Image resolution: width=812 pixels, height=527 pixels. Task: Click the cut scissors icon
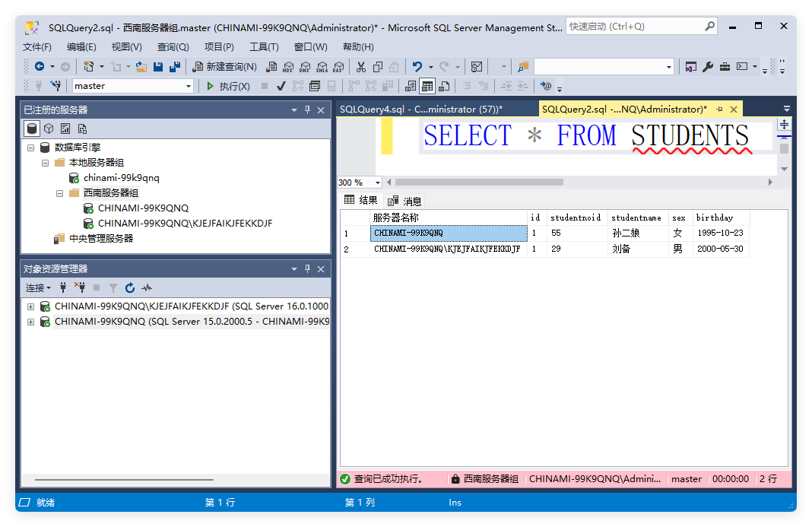click(x=361, y=67)
